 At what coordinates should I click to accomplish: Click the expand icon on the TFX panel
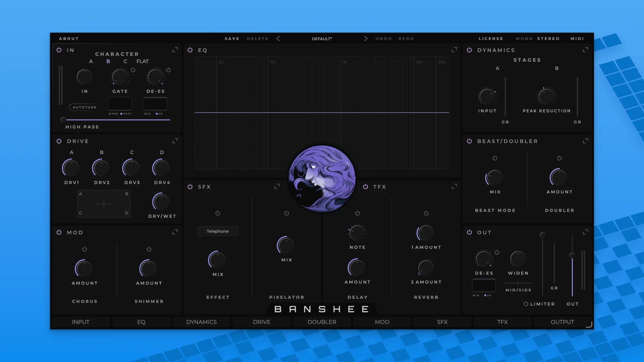coord(454,186)
